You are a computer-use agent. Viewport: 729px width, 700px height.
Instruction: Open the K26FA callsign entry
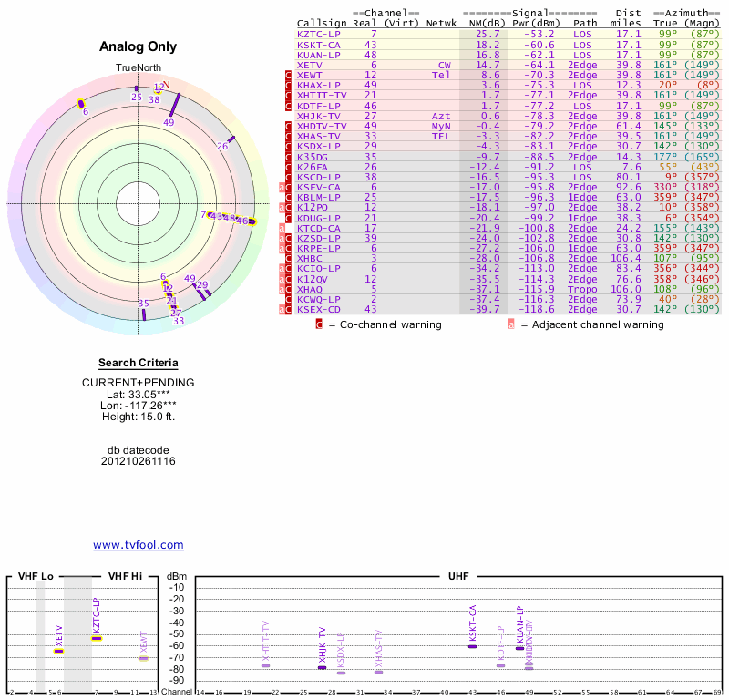pos(312,167)
